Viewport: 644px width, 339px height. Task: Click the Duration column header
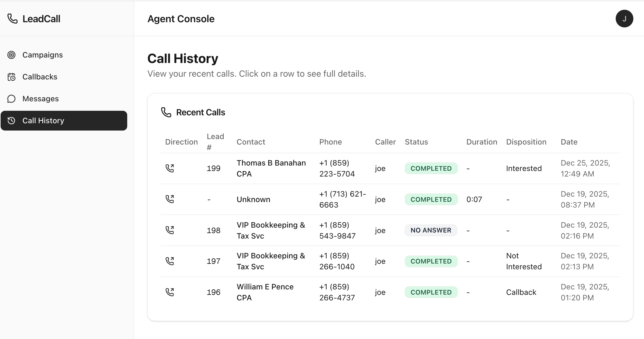point(482,142)
